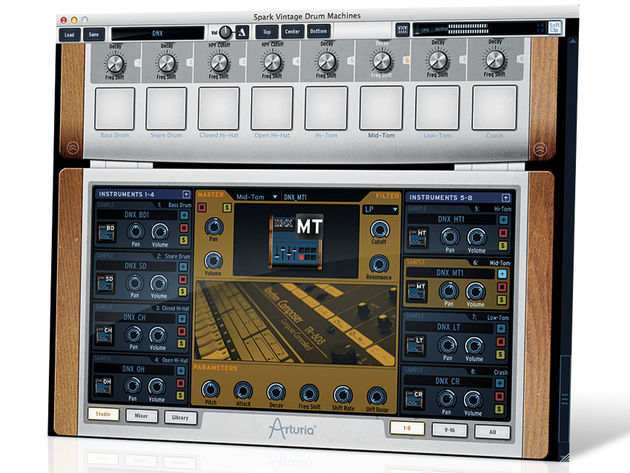Click the large DNX MT instrument image in center display

click(297, 241)
